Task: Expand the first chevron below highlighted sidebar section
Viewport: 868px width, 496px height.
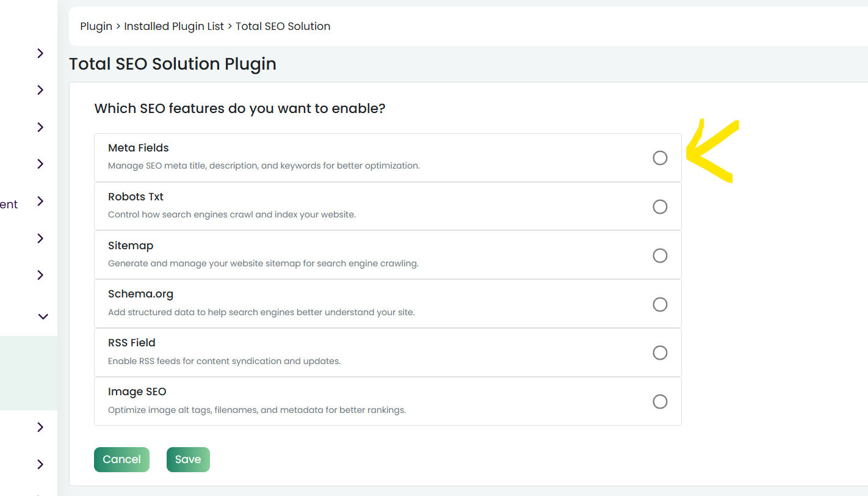Action: click(x=40, y=427)
